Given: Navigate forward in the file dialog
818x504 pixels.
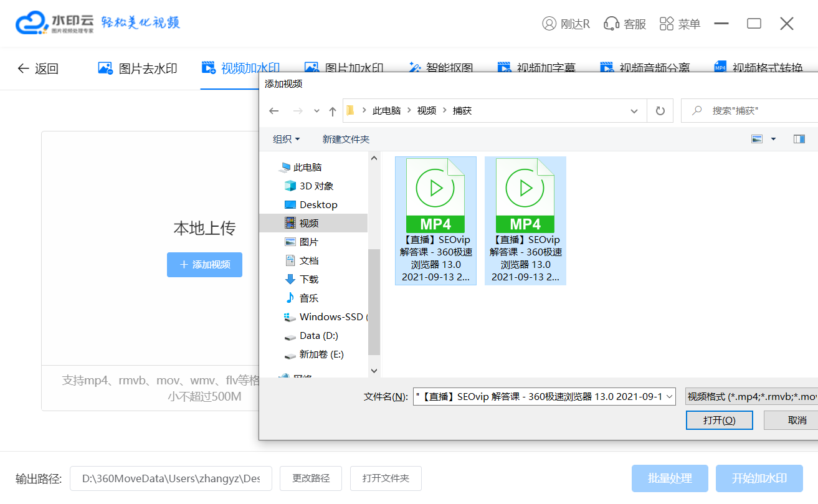Looking at the screenshot, I should pyautogui.click(x=298, y=111).
